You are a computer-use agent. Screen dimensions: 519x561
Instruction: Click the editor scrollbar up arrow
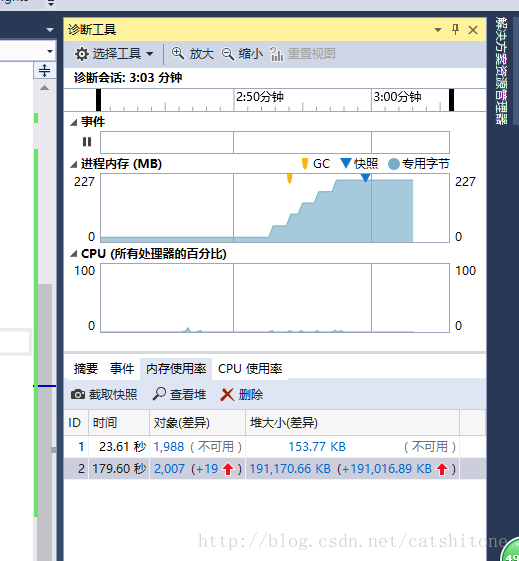(44, 88)
